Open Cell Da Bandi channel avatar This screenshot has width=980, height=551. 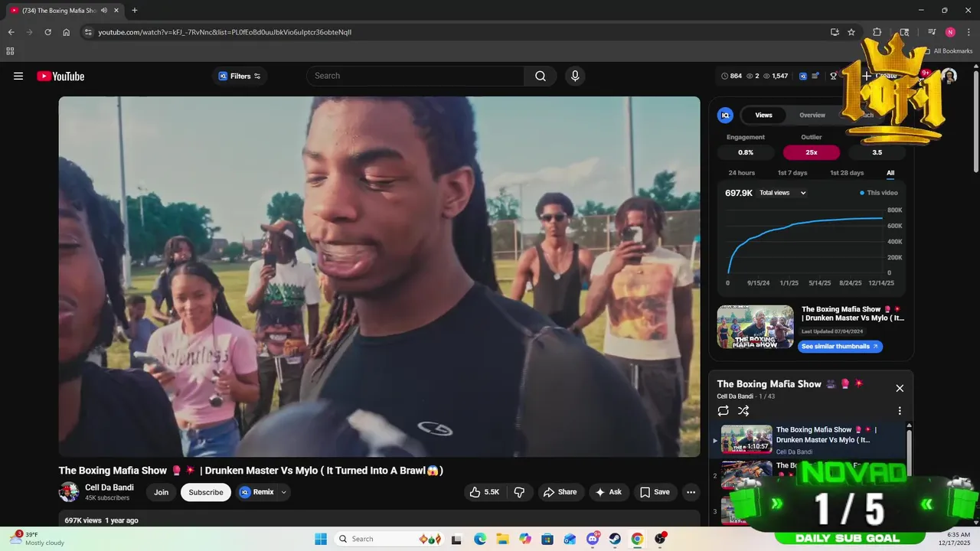69,492
